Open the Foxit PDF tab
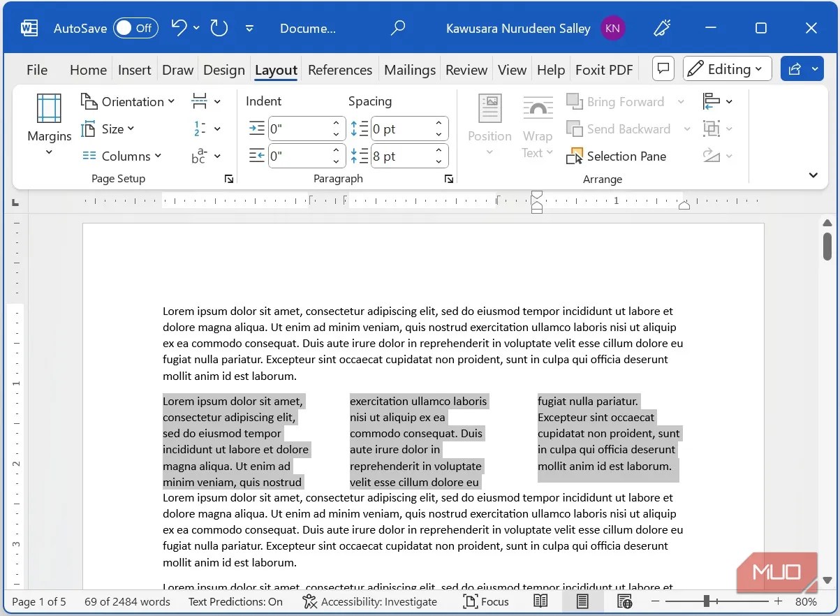The image size is (840, 616). 604,70
